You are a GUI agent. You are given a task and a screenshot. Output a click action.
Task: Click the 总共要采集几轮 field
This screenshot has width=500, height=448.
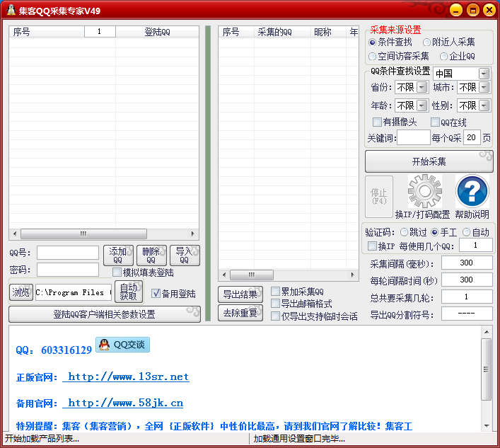(467, 297)
